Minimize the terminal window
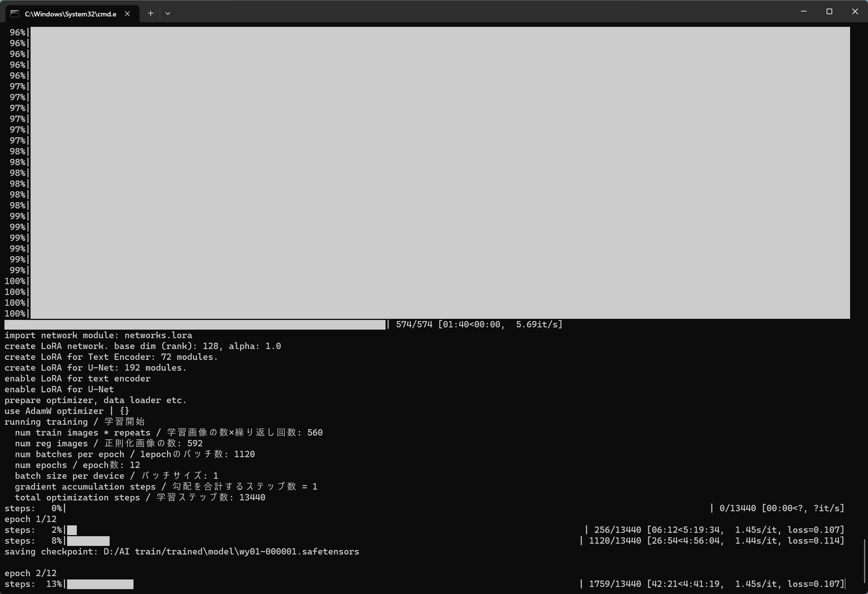This screenshot has height=594, width=868. [803, 12]
